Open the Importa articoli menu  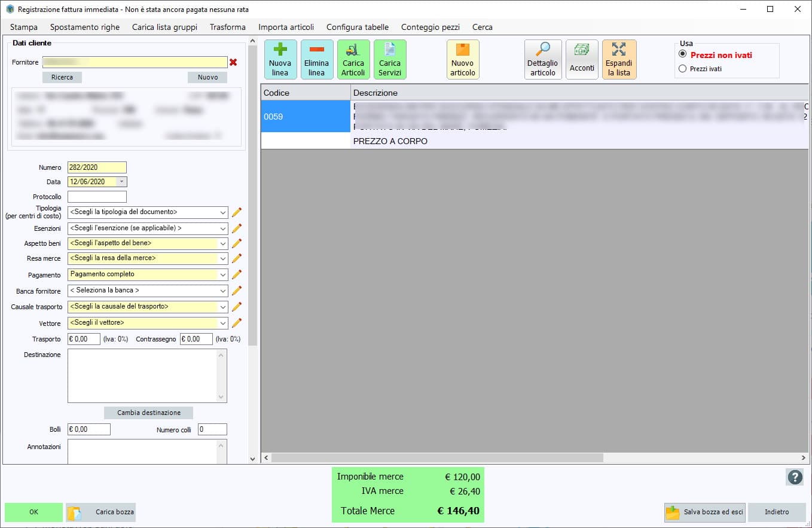tap(286, 27)
